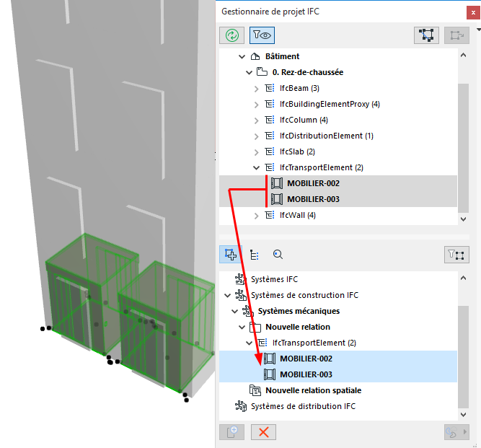The width and height of the screenshot is (481, 448).
Task: Collapse the Bâtiment tree node
Action: (242, 56)
